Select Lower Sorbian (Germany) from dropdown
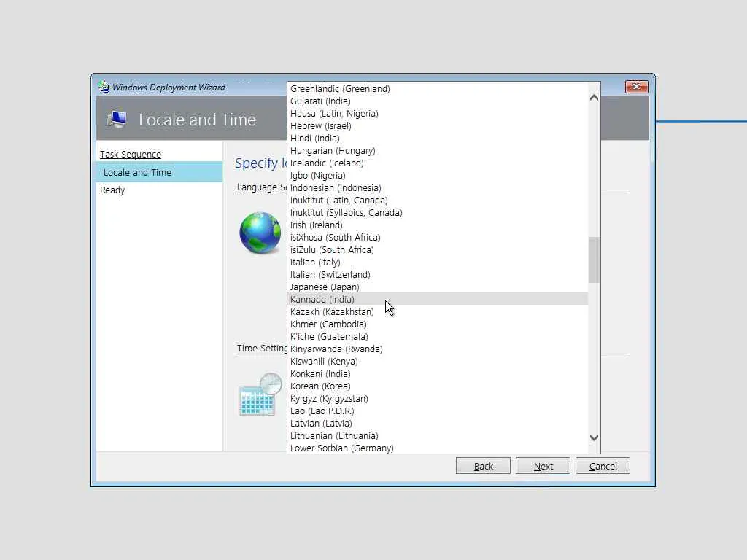The image size is (747, 560). pyautogui.click(x=438, y=448)
